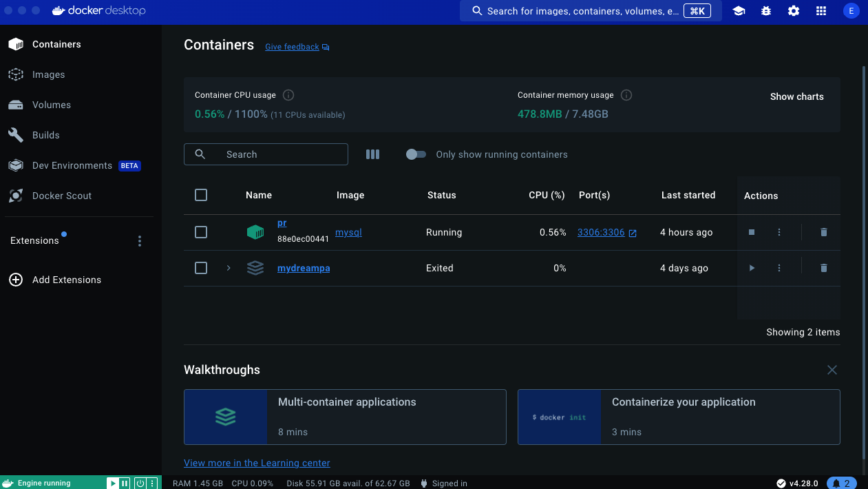Viewport: 868px width, 489px height.
Task: Open Settings gear icon in header
Action: point(794,11)
